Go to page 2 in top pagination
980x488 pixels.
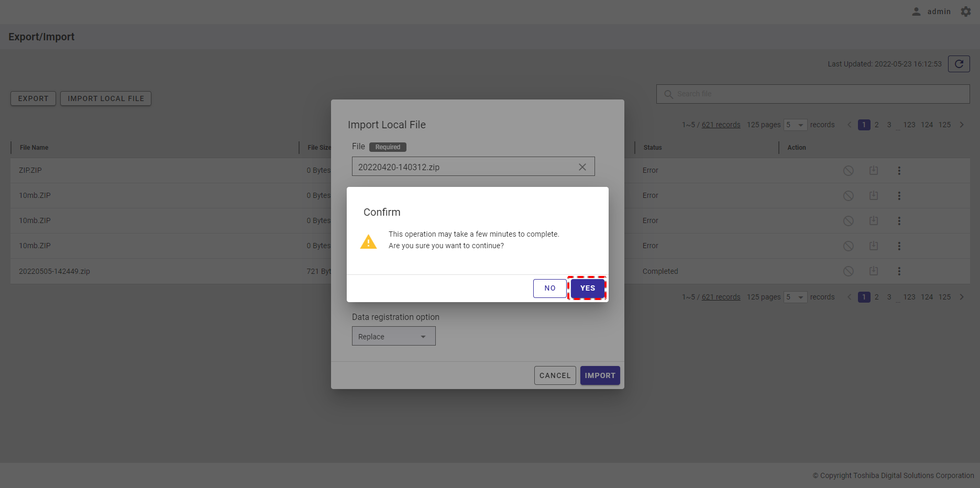coord(876,125)
